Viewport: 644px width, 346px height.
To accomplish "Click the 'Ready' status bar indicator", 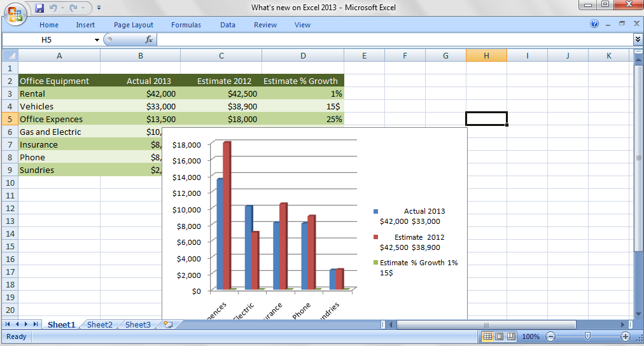I will tap(17, 336).
